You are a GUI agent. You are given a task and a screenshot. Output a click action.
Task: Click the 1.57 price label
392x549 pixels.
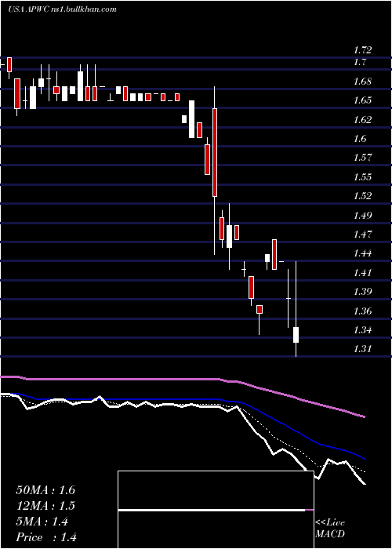point(362,158)
